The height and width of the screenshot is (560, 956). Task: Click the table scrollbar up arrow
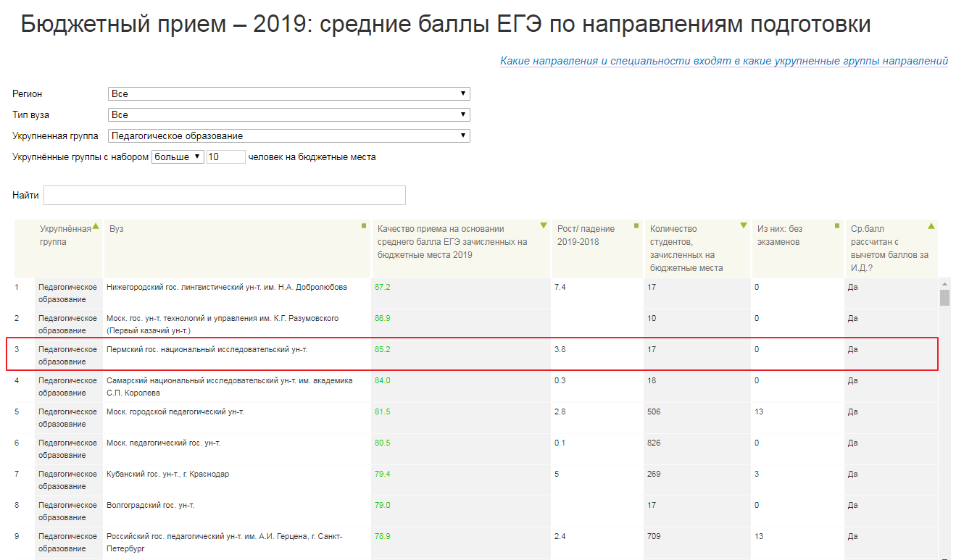point(945,284)
